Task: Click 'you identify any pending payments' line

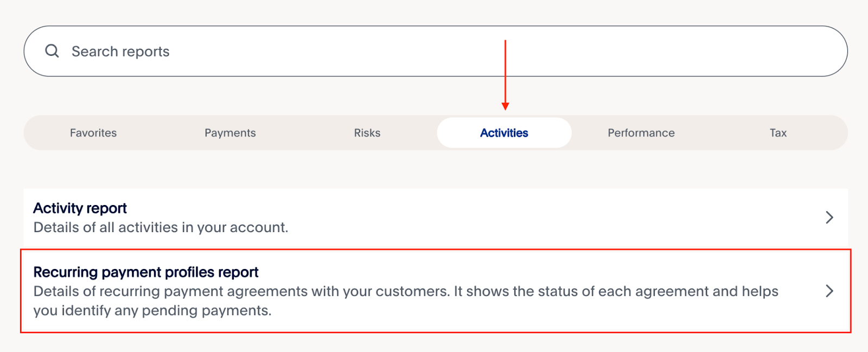Action: coord(152,311)
